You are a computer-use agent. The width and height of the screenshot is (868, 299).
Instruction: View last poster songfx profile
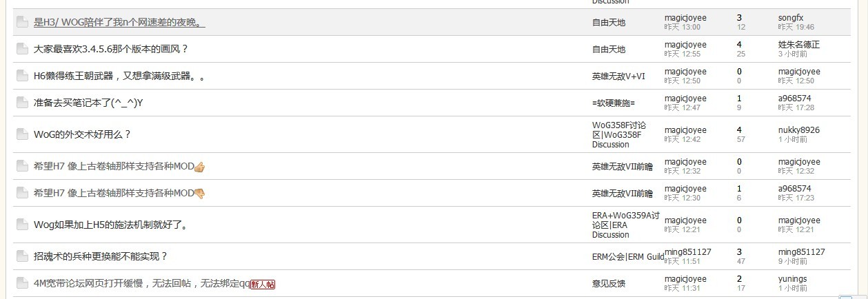click(x=791, y=18)
